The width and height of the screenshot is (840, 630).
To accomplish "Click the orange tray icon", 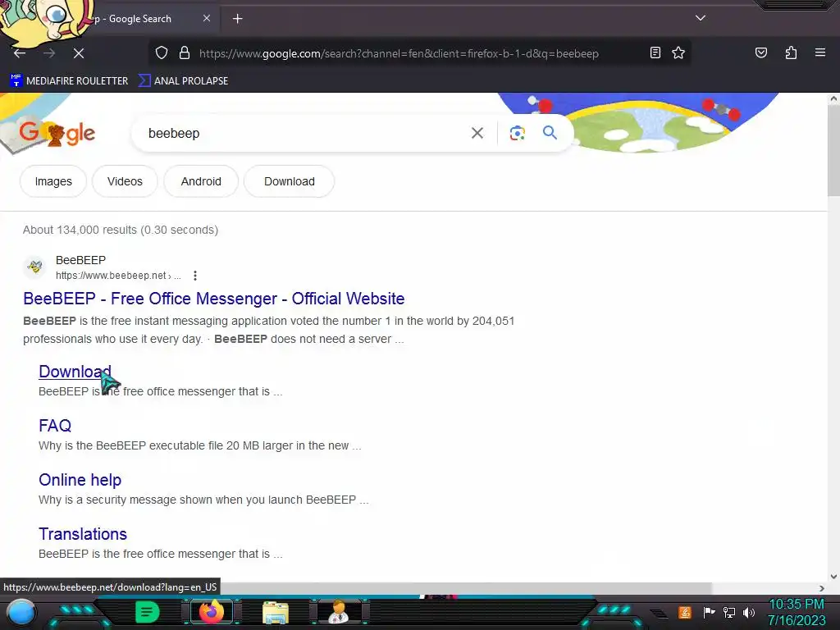I will pos(685,612).
